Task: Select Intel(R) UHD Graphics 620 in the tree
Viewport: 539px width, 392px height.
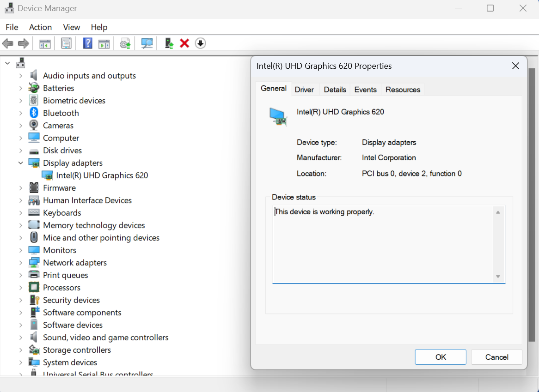Action: click(102, 175)
